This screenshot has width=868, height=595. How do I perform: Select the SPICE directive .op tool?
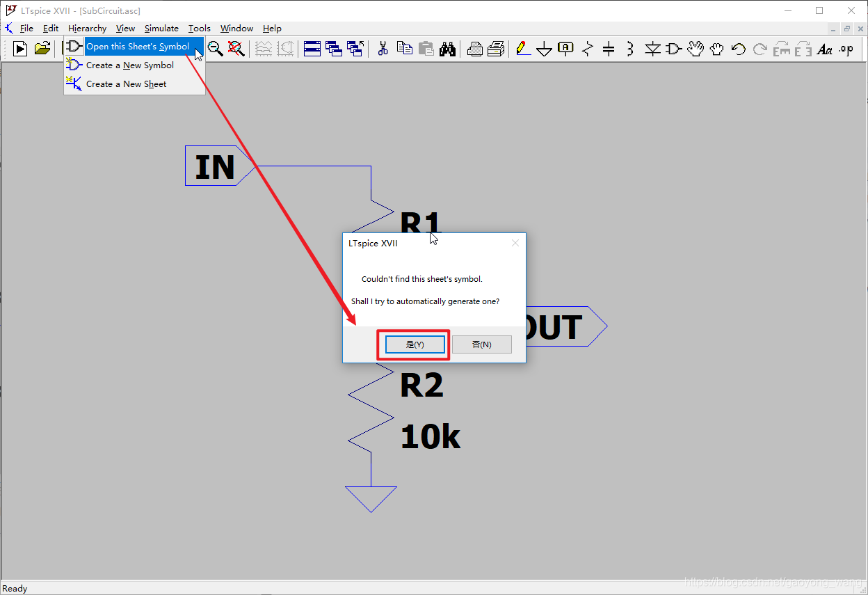[x=846, y=49]
